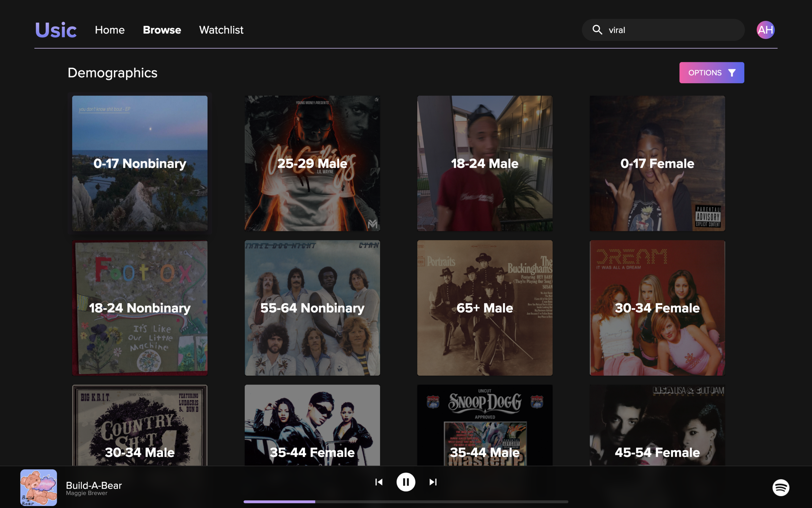Image resolution: width=812 pixels, height=508 pixels.
Task: Click the song progress bar
Action: click(405, 501)
